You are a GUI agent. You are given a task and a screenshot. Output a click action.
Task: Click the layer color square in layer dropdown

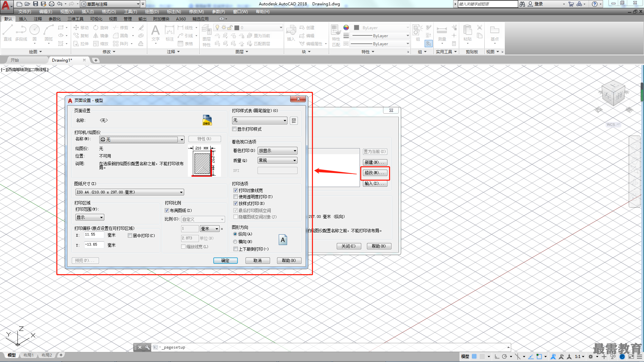pyautogui.click(x=237, y=28)
